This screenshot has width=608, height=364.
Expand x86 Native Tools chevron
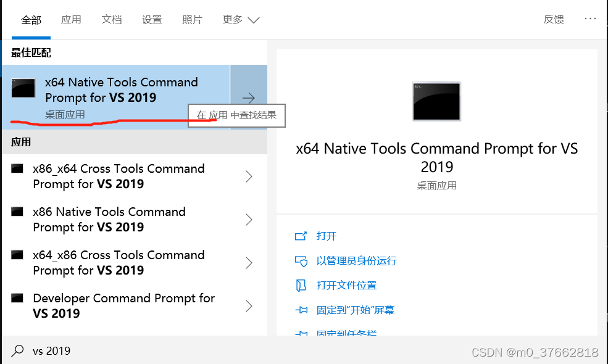[x=249, y=220]
